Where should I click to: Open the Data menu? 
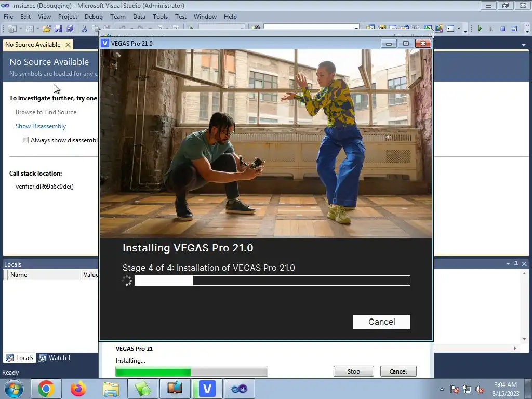[139, 16]
